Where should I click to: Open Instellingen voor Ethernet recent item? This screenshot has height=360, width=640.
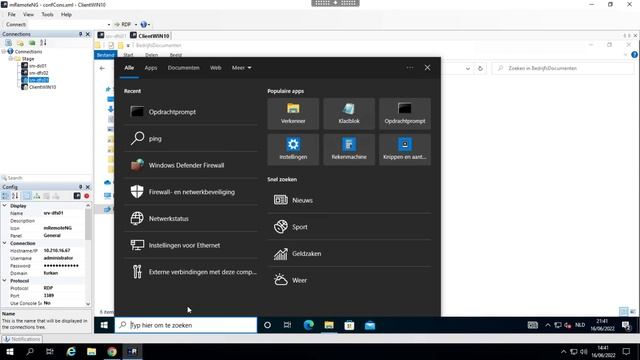click(191, 245)
